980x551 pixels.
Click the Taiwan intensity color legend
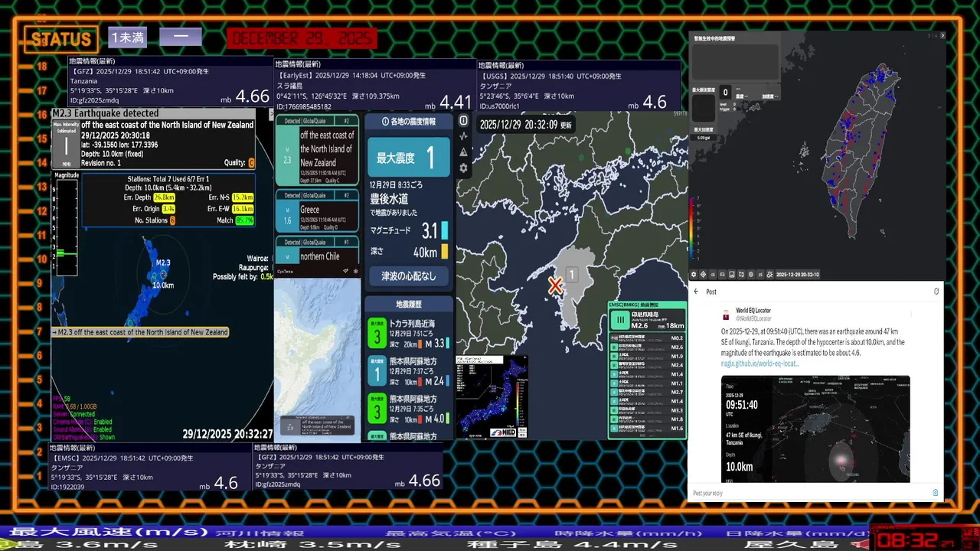[693, 230]
